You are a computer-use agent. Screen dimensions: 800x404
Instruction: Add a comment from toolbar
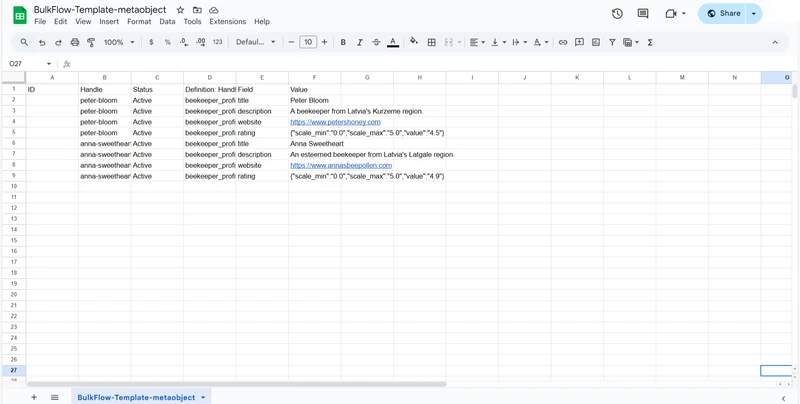pos(579,42)
